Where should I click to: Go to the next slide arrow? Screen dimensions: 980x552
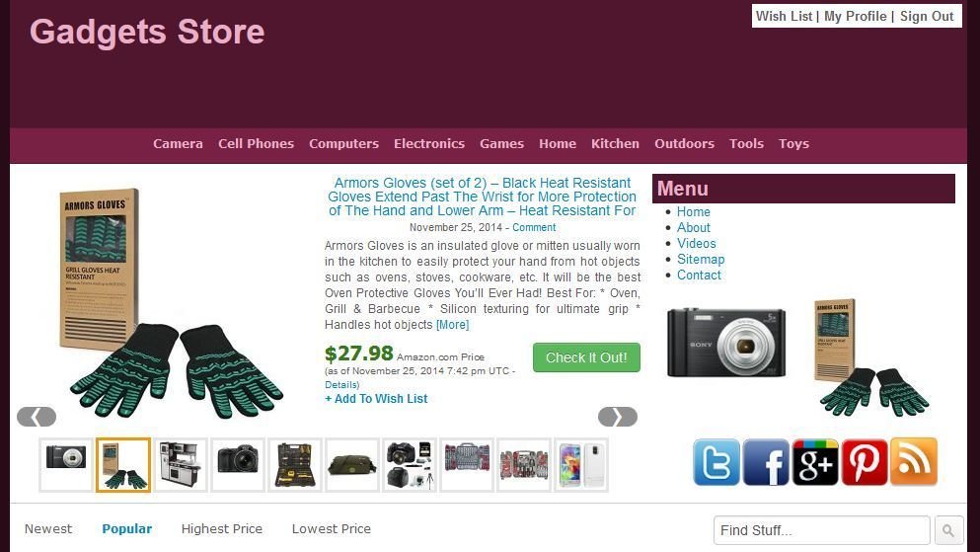pos(618,417)
